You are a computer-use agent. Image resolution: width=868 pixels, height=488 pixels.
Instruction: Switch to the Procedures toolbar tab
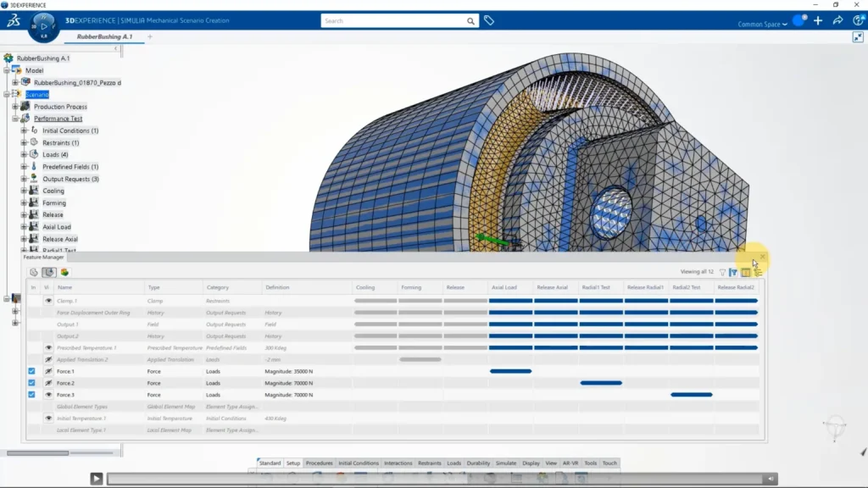[320, 463]
